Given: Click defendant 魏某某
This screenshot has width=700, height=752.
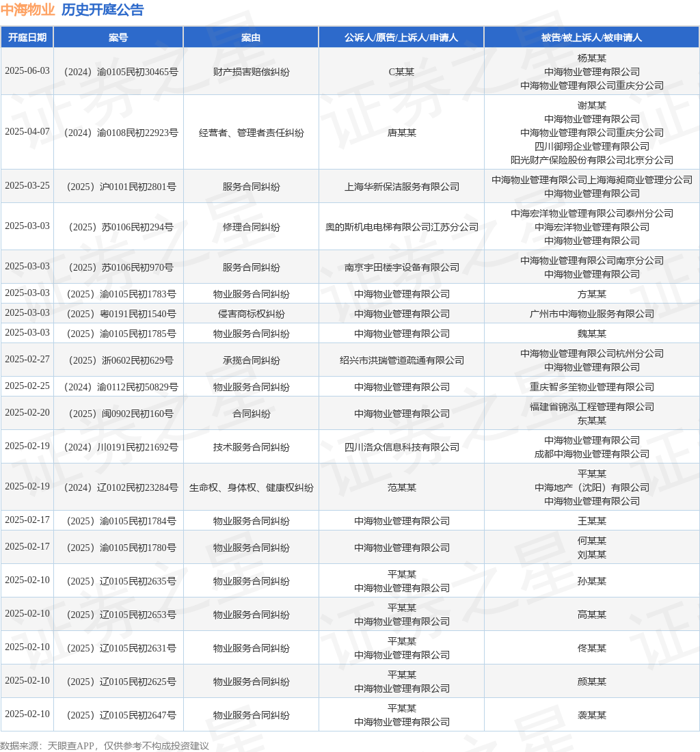Looking at the screenshot, I should [591, 334].
